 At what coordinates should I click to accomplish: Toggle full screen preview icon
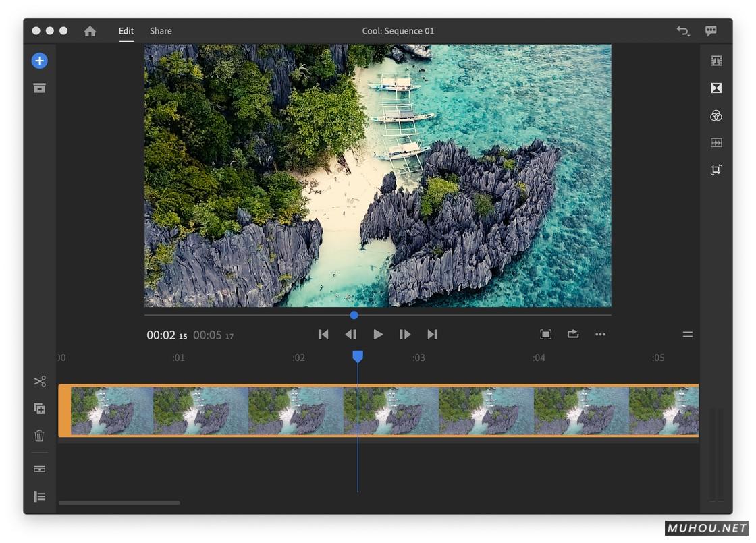[546, 335]
